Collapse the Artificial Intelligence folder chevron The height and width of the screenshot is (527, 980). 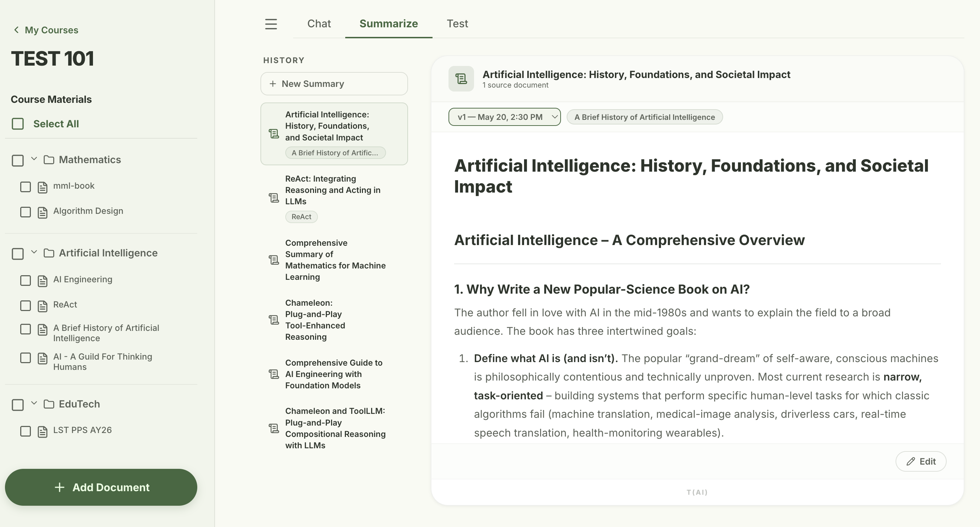click(x=34, y=252)
